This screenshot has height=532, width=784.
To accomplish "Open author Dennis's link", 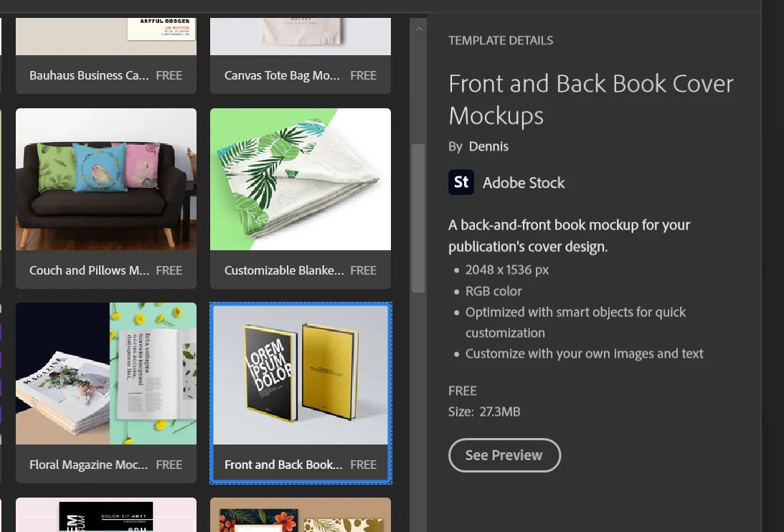I will [488, 146].
